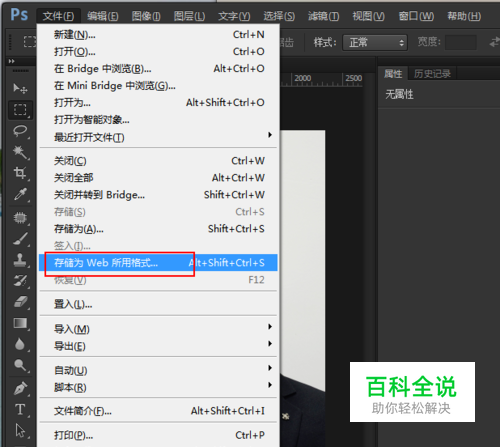The height and width of the screenshot is (447, 500).
Task: Switch to the 历史记录 history tab
Action: click(432, 74)
